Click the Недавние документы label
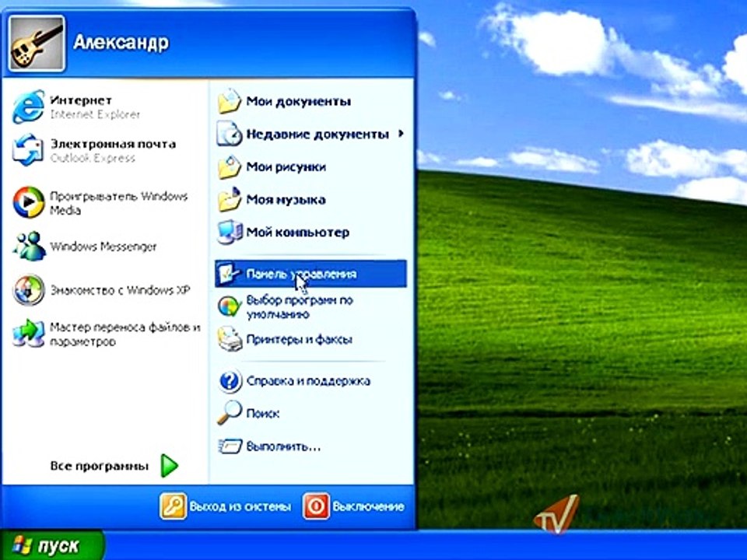The height and width of the screenshot is (560, 747). [317, 135]
